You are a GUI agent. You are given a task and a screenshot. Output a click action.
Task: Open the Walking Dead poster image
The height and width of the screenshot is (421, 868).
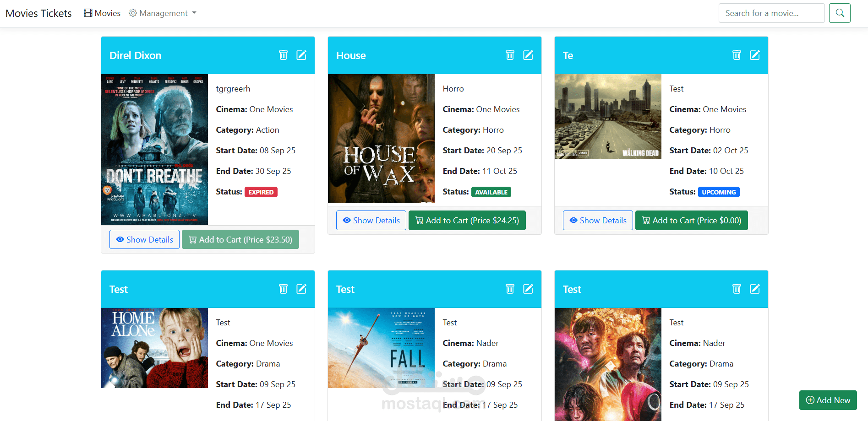[x=608, y=117]
